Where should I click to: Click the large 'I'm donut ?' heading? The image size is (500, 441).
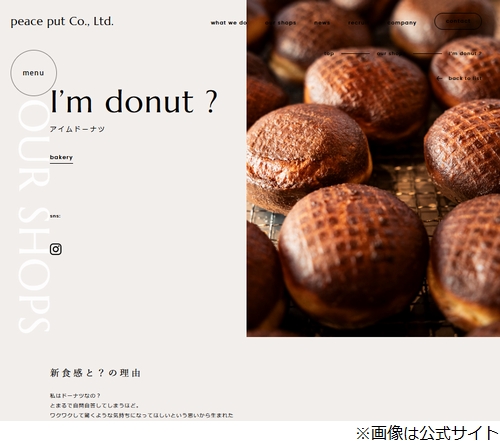[134, 102]
